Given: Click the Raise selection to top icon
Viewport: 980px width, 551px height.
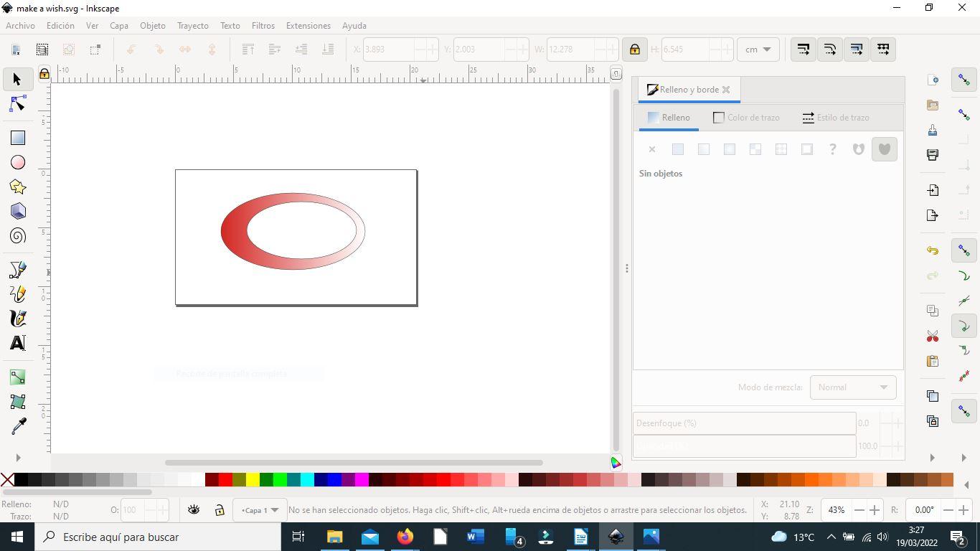Looking at the screenshot, I should point(248,50).
